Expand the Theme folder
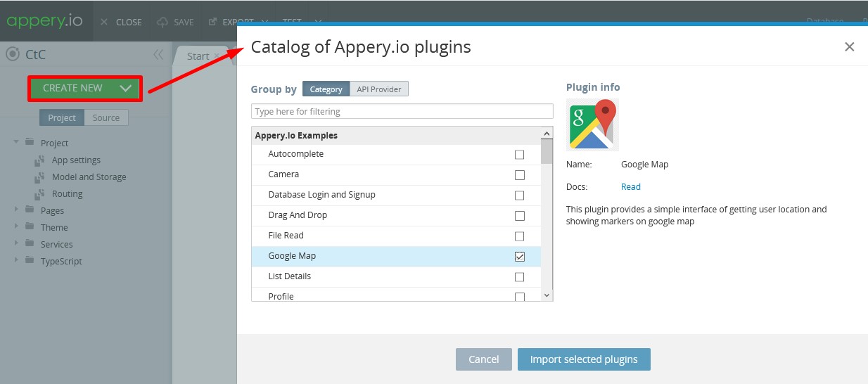The width and height of the screenshot is (868, 384). (16, 226)
